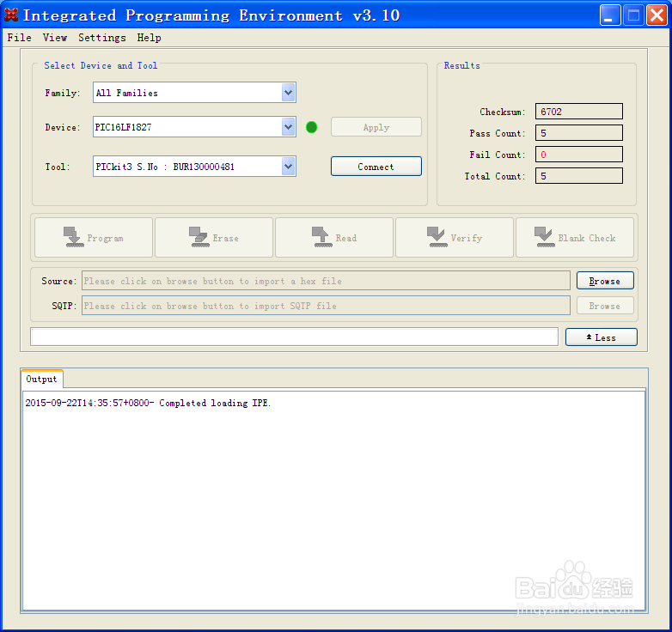Screen dimensions: 672x632
Task: Open the Family dropdown list
Action: click(289, 93)
